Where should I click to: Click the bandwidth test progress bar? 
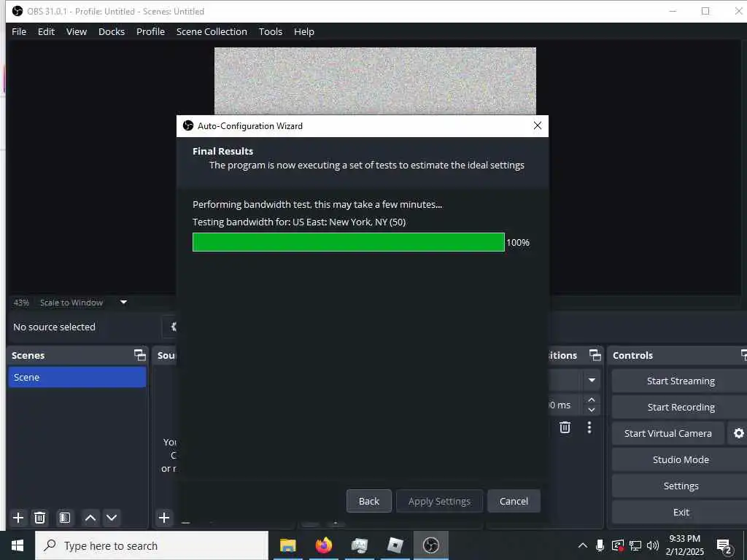[348, 242]
